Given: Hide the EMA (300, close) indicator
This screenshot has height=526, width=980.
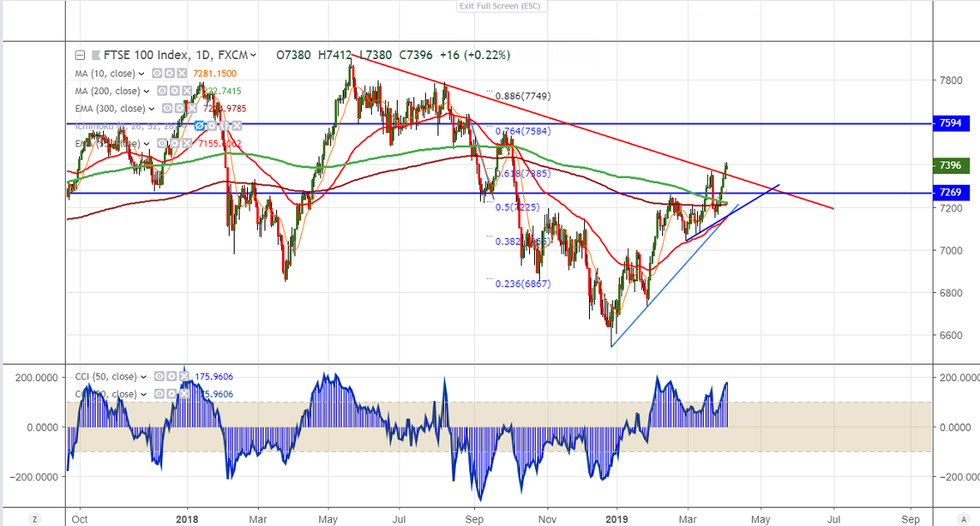Looking at the screenshot, I should click(x=167, y=108).
